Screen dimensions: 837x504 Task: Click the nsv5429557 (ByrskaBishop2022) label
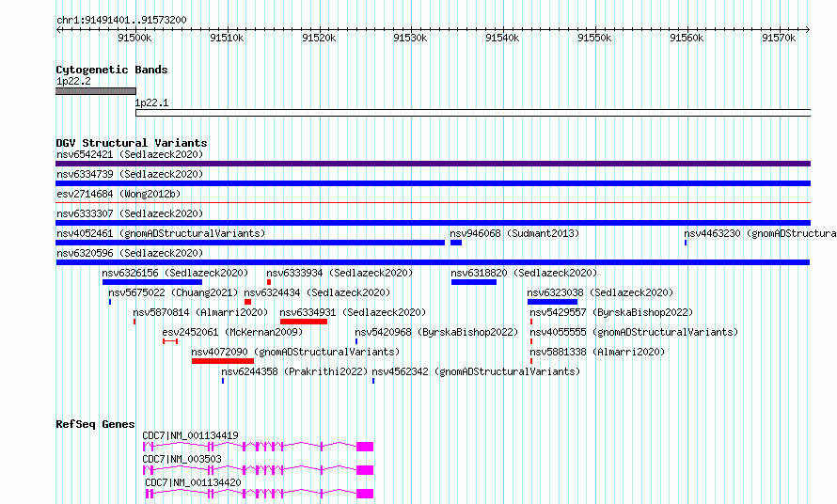click(x=611, y=312)
